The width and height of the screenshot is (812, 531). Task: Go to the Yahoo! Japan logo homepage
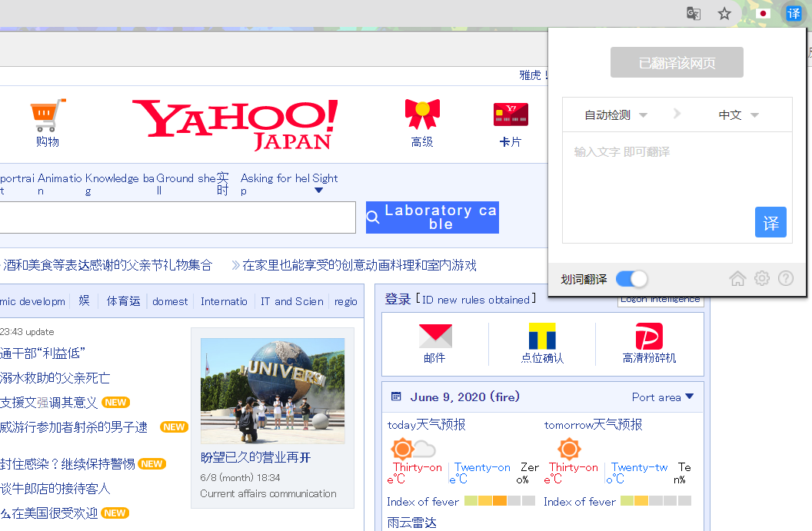(235, 124)
